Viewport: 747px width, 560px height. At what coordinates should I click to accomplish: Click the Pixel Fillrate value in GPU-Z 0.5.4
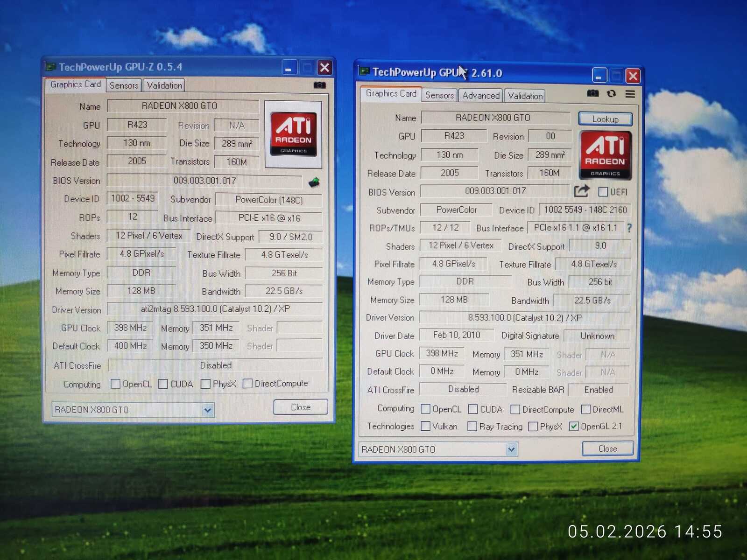141,254
